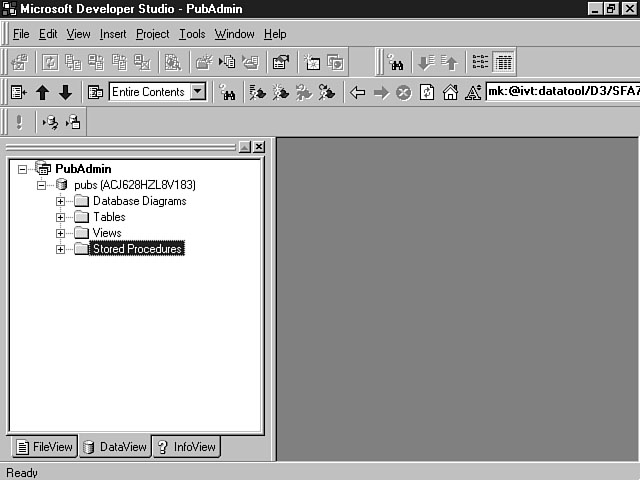Collapse the PubAdmin root node

click(23, 169)
